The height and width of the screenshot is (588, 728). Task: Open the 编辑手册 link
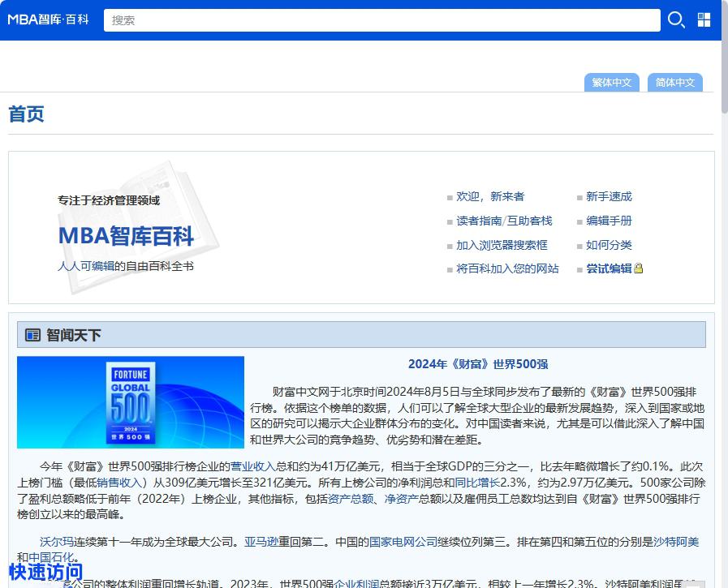[609, 220]
